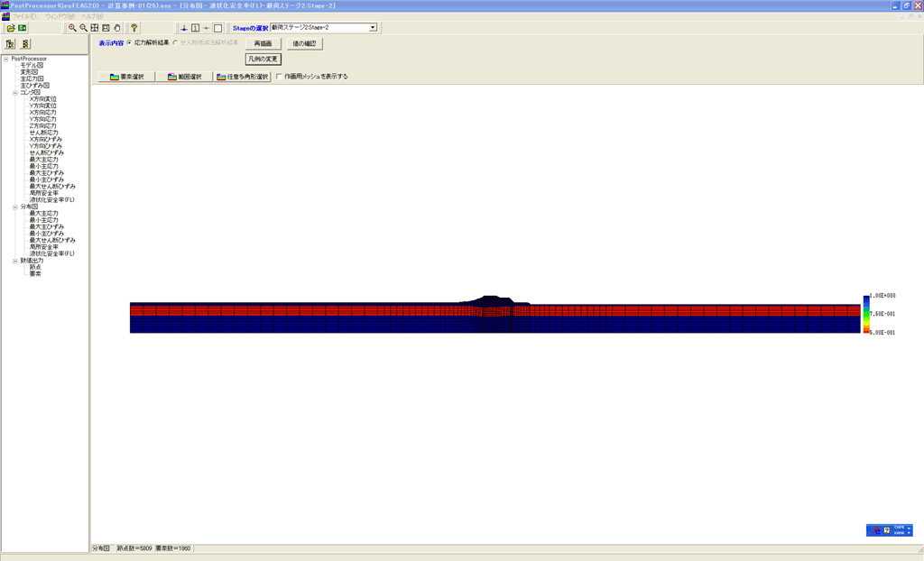This screenshot has width=924, height=561.
Task: Open the Stageの選択 dropdown arrow
Action: tap(373, 28)
